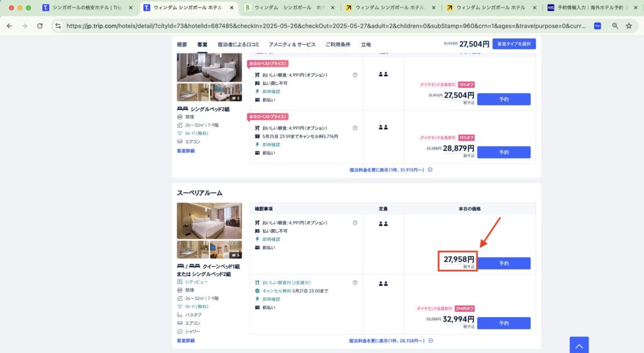
Task: Expand 宿泊料金を更に表示 (31,913円〜)
Action: pos(391,170)
